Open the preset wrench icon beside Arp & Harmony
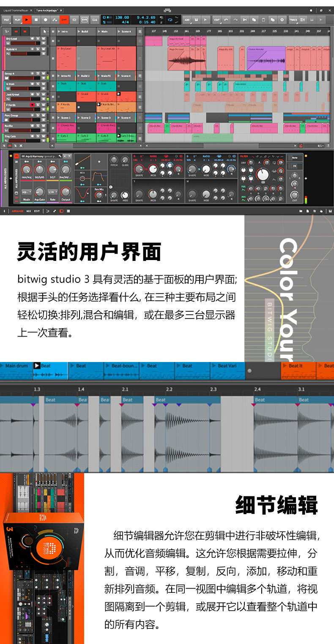Viewport: 334px width, 644px height. pyautogui.click(x=60, y=156)
